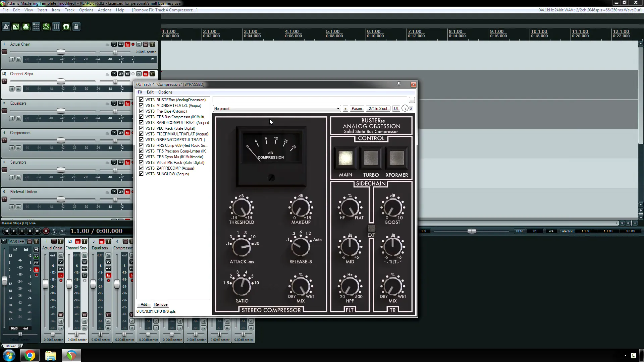The height and width of the screenshot is (362, 644).
Task: Unmute the Channel Strips track
Action: (146, 74)
